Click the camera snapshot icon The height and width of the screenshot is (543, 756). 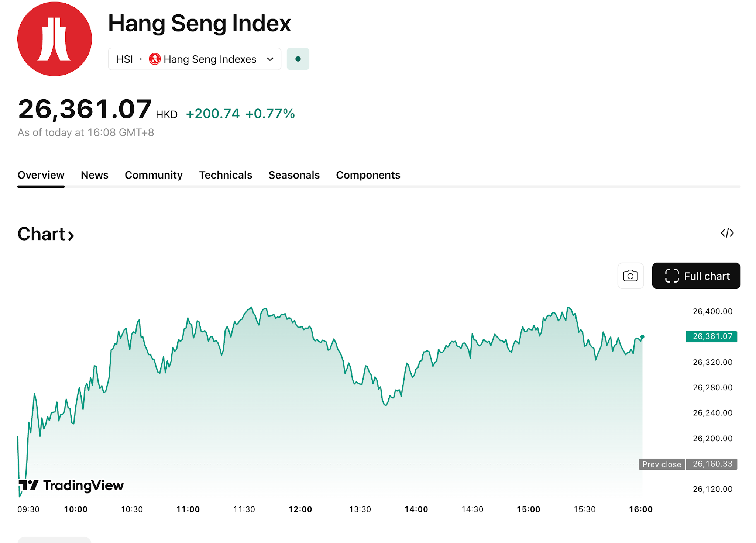(x=630, y=276)
